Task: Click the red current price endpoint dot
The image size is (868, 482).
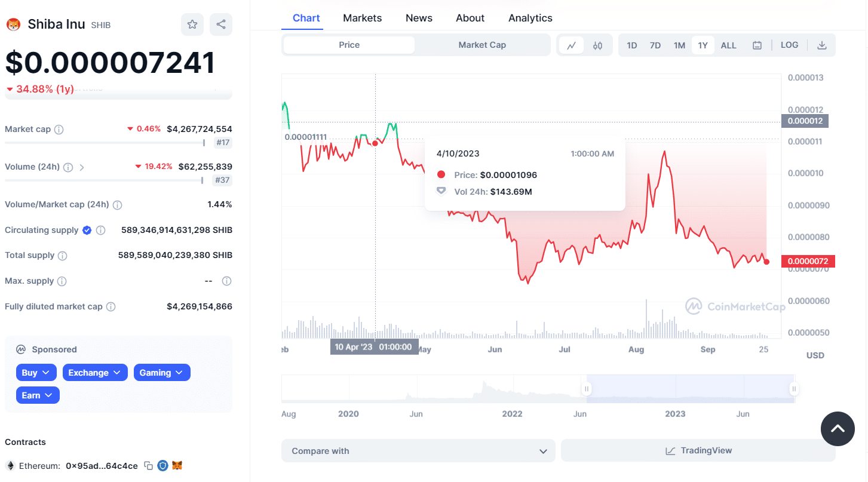Action: (x=766, y=262)
